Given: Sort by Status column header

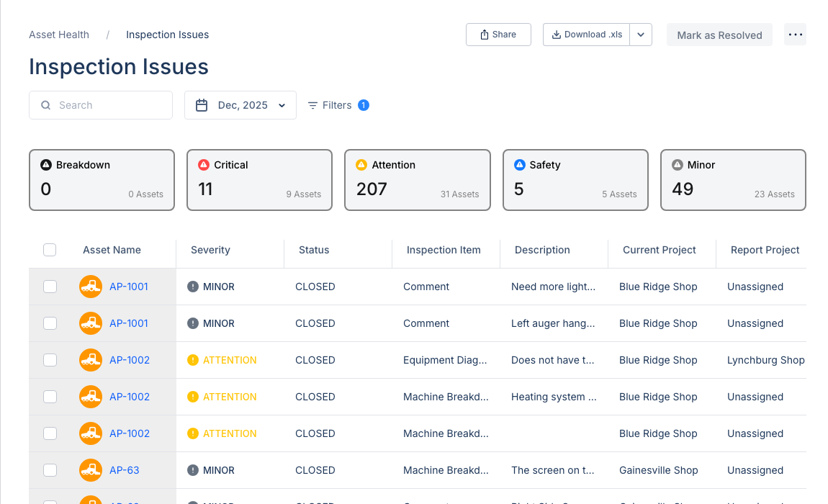Looking at the screenshot, I should (314, 250).
